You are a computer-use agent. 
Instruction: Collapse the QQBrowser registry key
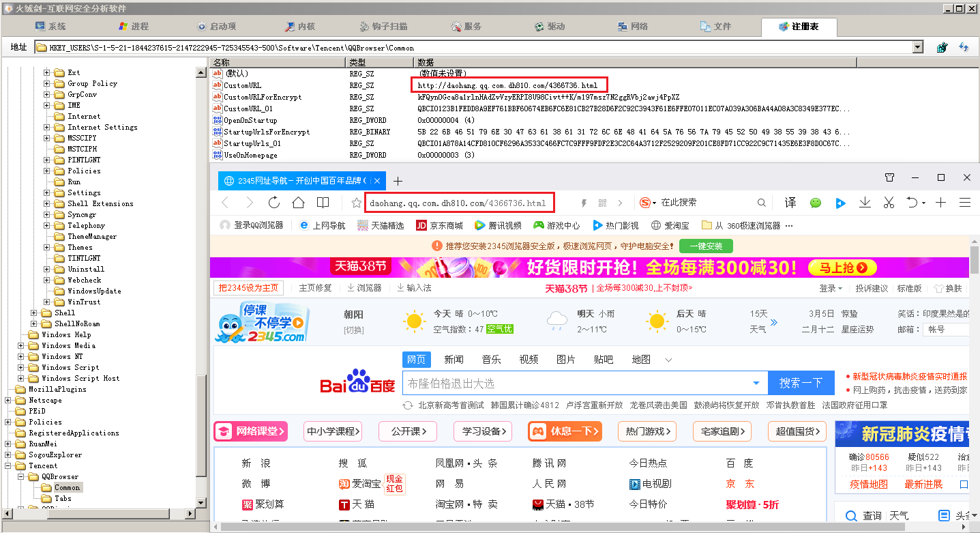[21, 476]
